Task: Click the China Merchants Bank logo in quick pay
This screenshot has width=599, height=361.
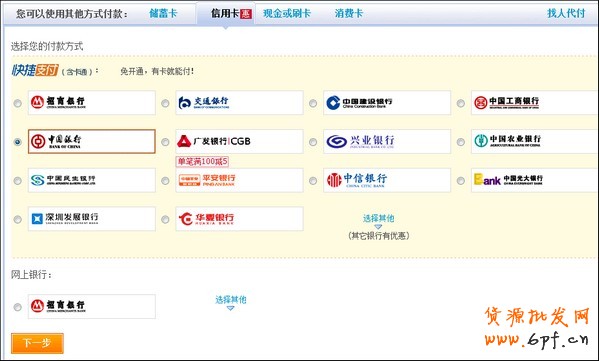Action: [92, 102]
